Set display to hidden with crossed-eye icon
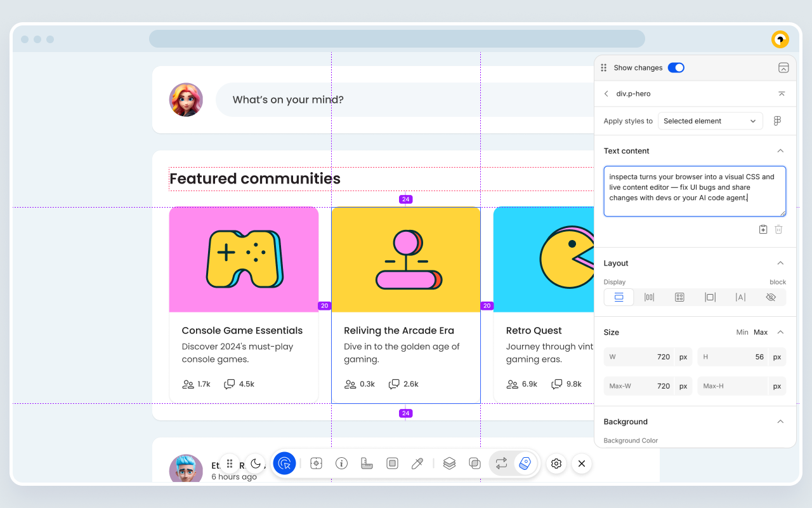The image size is (812, 508). 771,297
